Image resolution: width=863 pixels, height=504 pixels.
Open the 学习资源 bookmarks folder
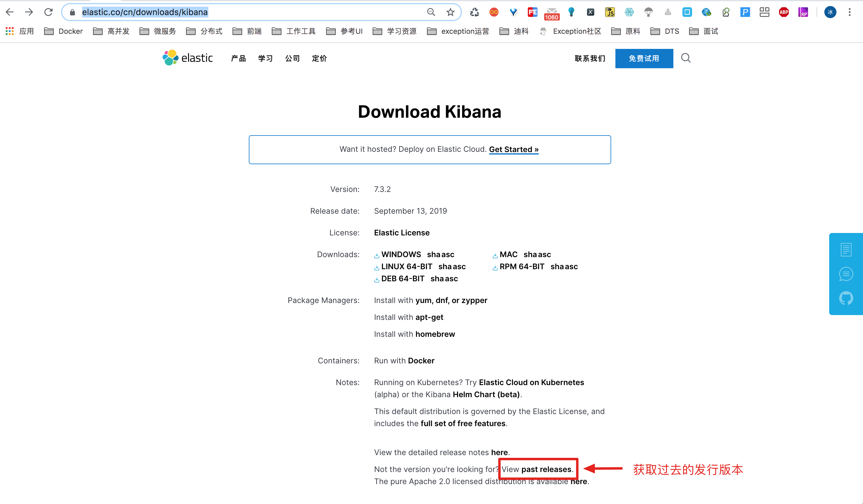[395, 31]
